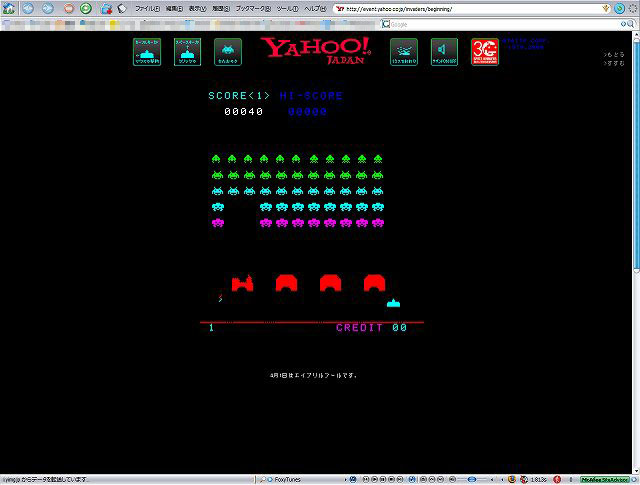Stop page loading with the red Stop icon
The width and height of the screenshot is (640, 485).
(69, 8)
